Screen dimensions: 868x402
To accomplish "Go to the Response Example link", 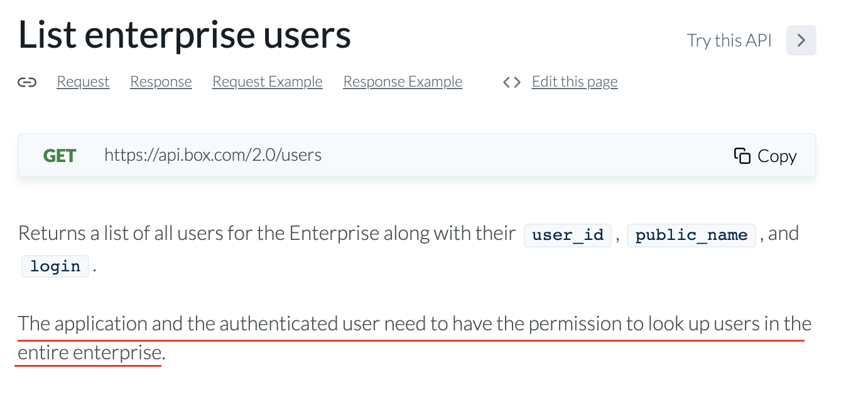I will tap(403, 82).
